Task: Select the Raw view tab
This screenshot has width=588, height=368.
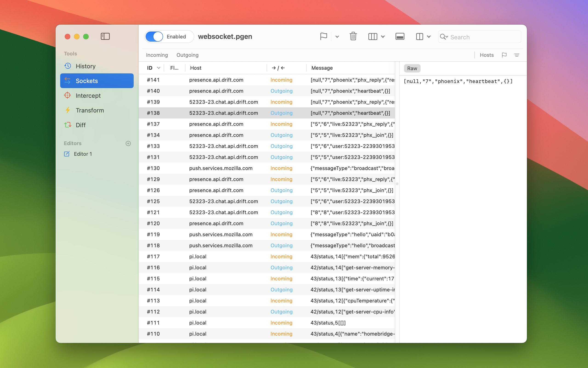Action: 412,68
